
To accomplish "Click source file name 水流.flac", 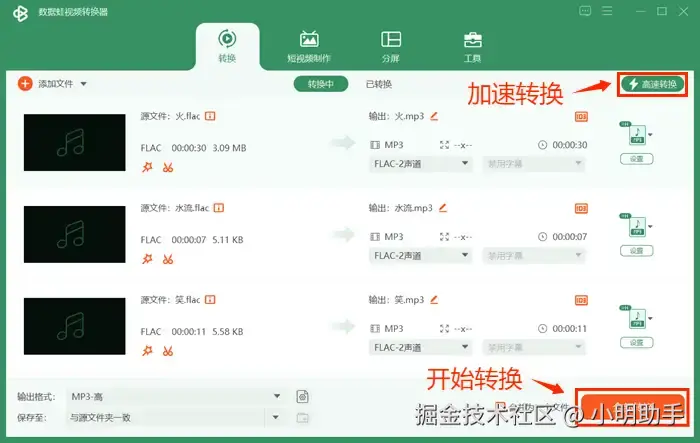I will 192,208.
